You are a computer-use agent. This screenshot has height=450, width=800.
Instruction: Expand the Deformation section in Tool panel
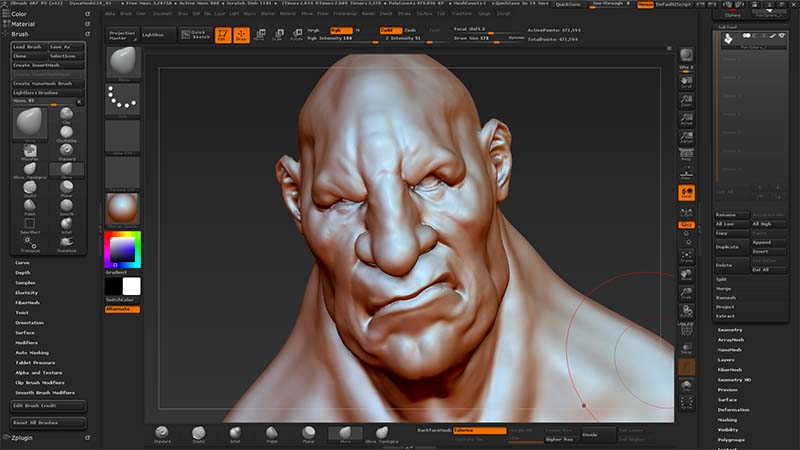point(734,410)
